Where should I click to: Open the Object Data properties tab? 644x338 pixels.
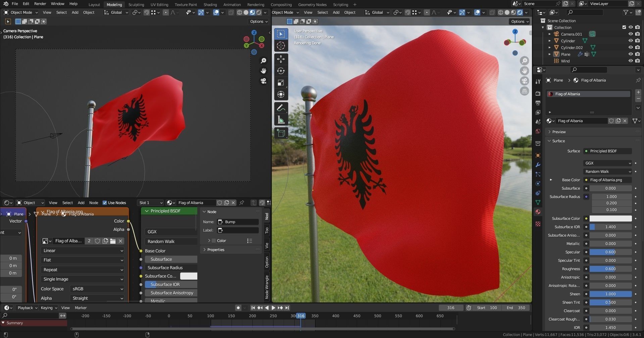pos(538,202)
